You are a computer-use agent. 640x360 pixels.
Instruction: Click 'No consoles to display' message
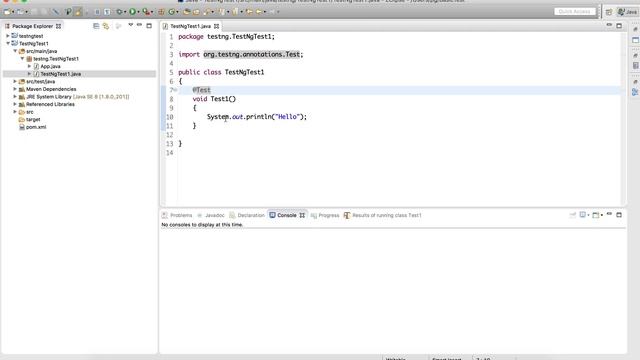[x=202, y=225]
